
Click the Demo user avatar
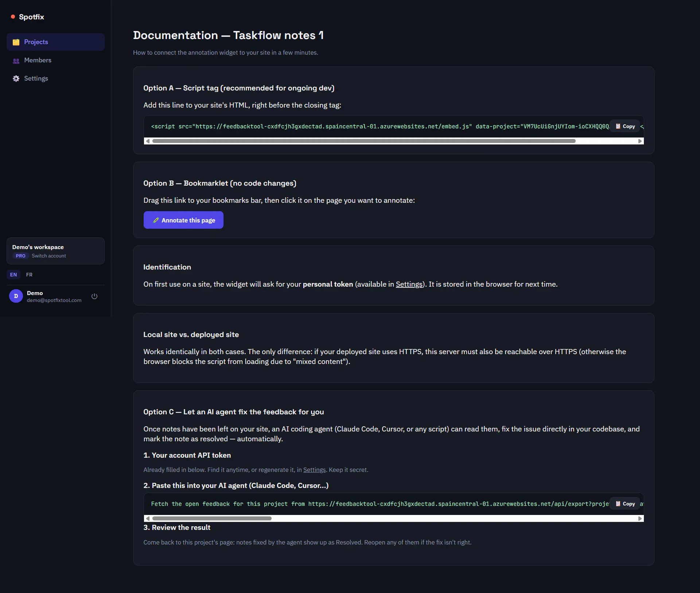(16, 296)
